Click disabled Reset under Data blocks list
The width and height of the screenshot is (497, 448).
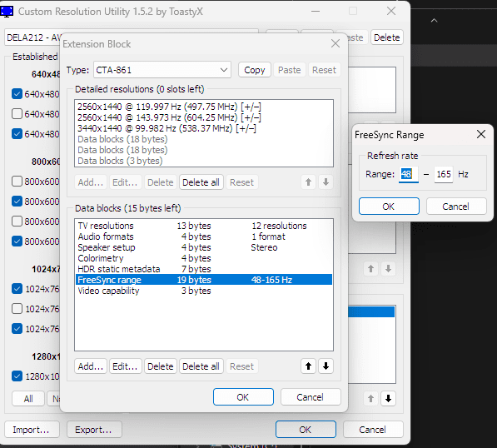242,366
